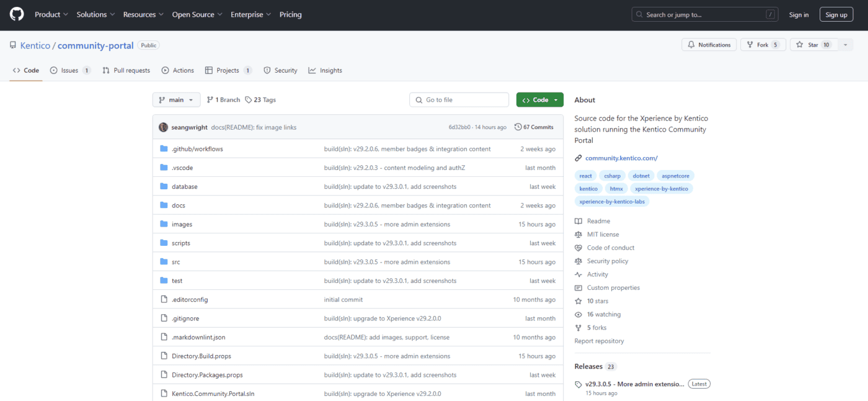868x401 pixels.
Task: Expand the main branch dropdown
Action: [176, 99]
